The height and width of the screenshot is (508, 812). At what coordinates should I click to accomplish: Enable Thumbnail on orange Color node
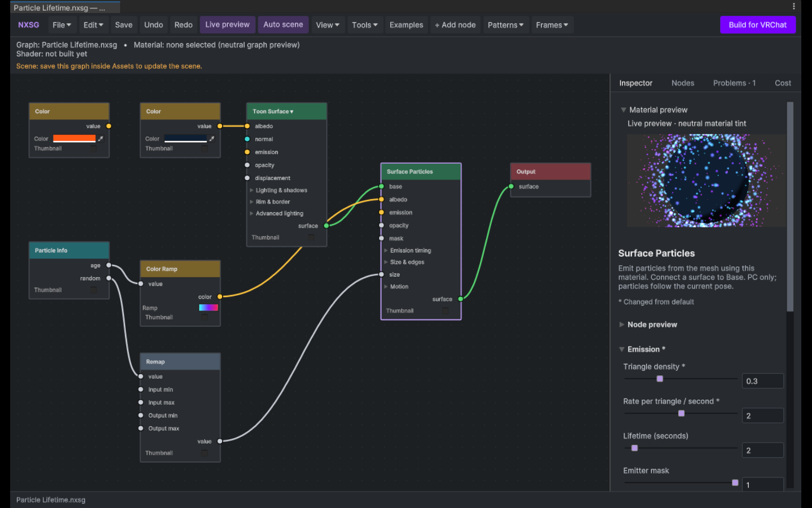[94, 149]
